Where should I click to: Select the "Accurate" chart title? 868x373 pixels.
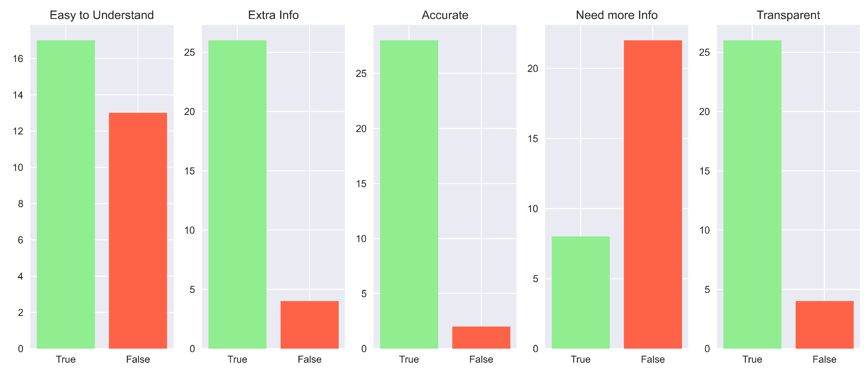[x=445, y=15]
